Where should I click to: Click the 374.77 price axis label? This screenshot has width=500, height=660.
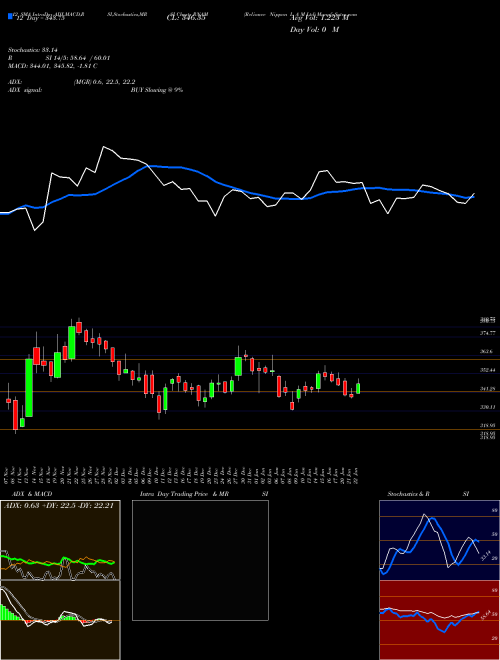(488, 333)
